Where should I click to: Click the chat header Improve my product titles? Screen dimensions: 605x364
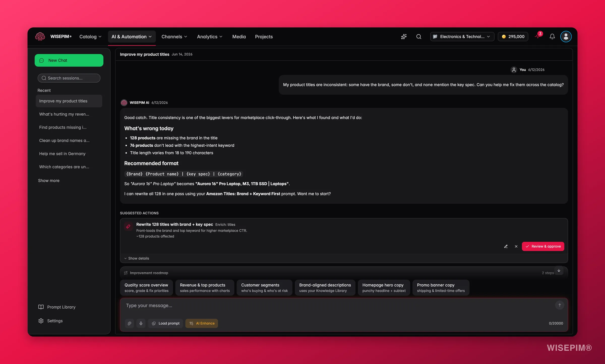[x=144, y=54]
